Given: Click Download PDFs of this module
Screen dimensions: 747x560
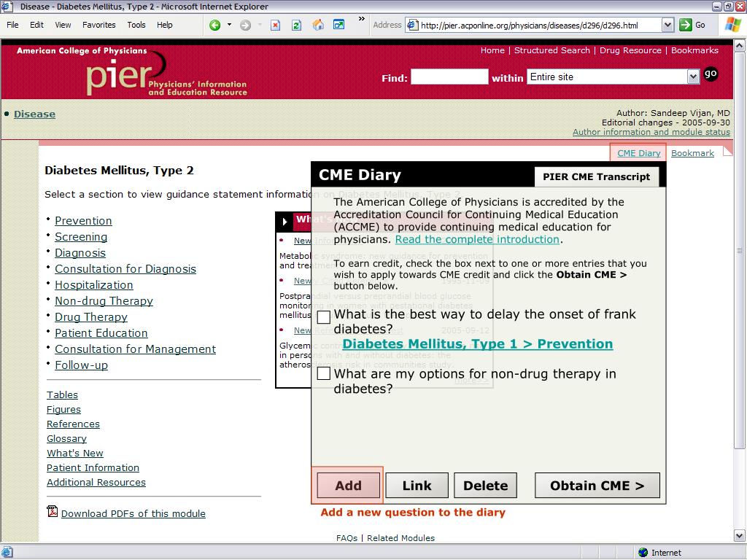Looking at the screenshot, I should (x=133, y=513).
